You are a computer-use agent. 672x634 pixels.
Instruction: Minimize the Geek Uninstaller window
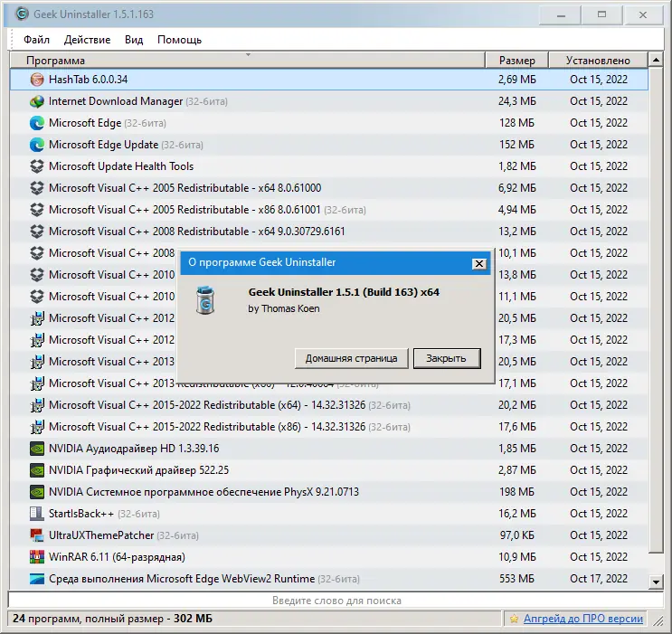click(561, 14)
